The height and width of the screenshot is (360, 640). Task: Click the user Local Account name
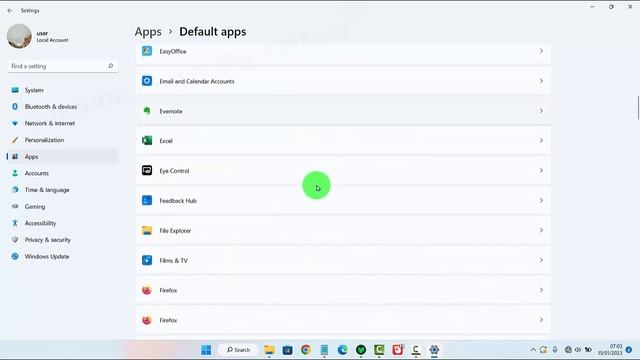52,36
